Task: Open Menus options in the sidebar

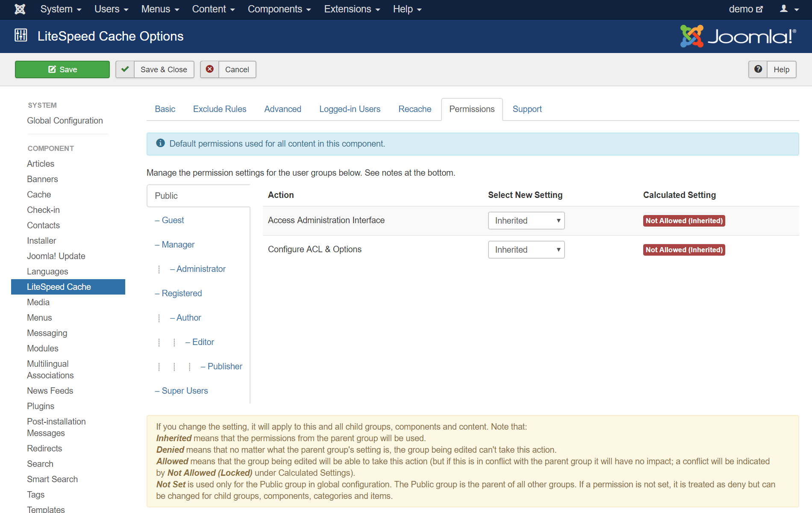Action: click(x=39, y=318)
